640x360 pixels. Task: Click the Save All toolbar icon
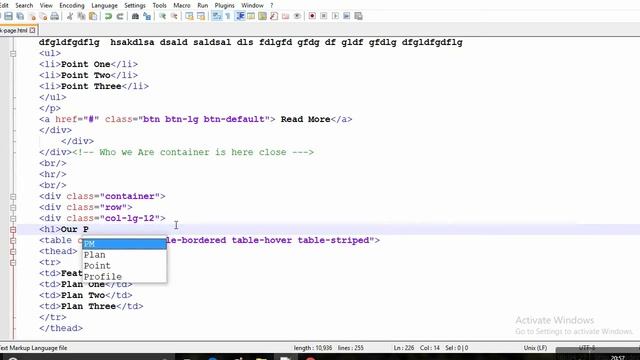tap(20, 16)
